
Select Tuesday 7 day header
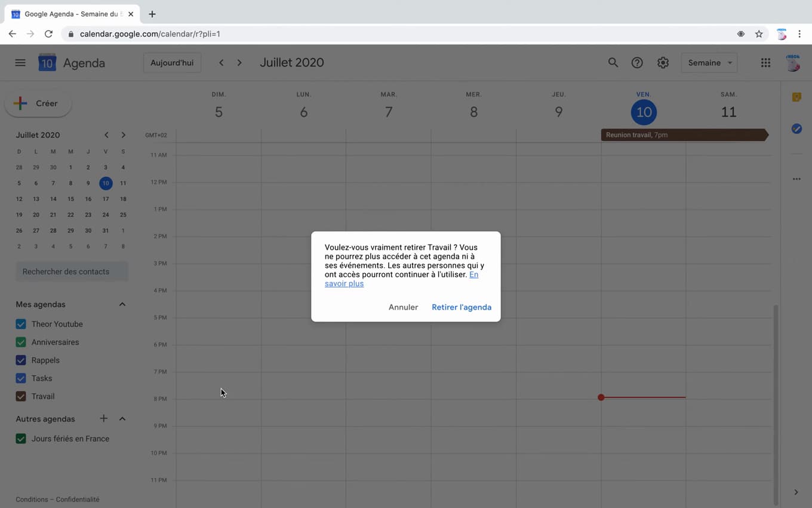pos(389,112)
